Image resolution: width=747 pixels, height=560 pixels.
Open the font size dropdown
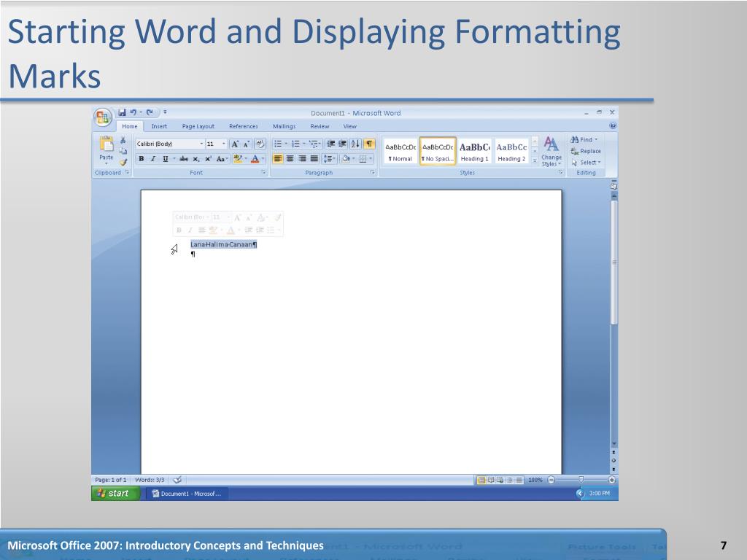[x=223, y=144]
